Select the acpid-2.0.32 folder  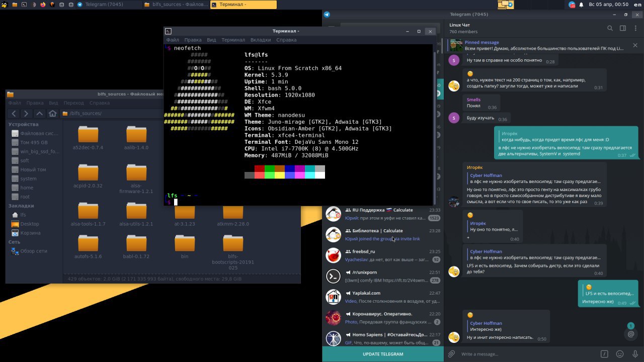coord(88,176)
